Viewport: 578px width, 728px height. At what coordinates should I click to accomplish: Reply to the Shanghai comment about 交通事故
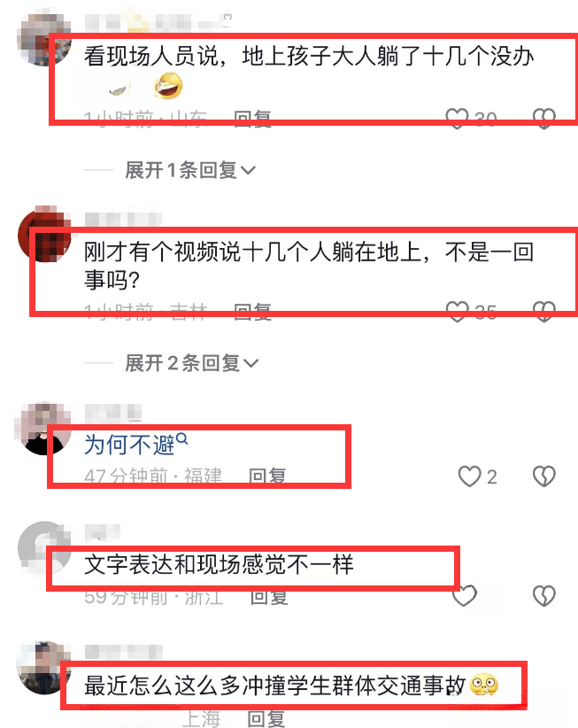266,719
